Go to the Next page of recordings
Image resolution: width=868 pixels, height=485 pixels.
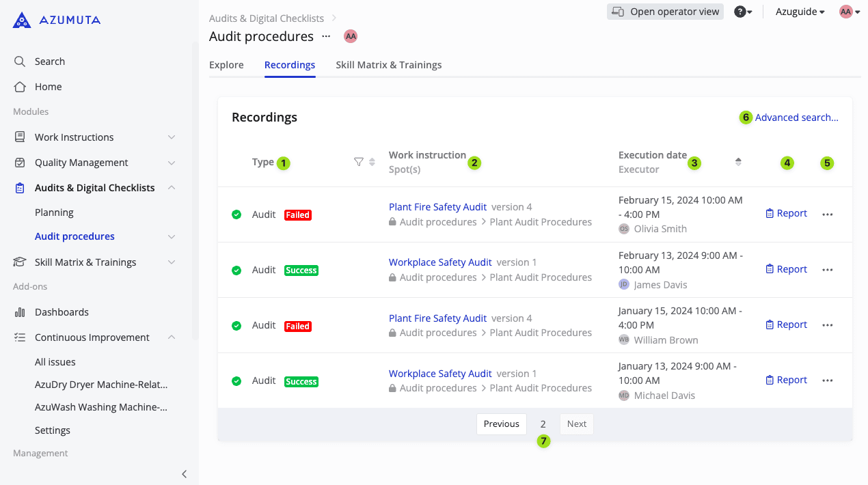coord(576,424)
